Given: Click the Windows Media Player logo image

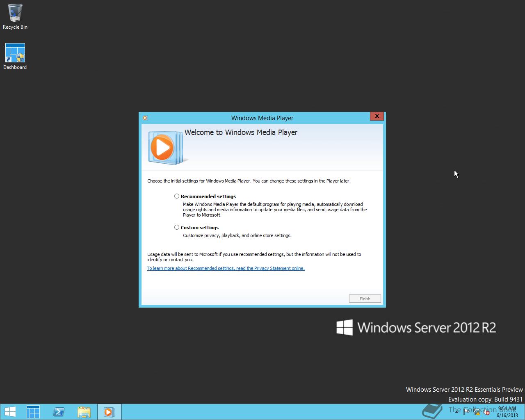Looking at the screenshot, I should [167, 148].
